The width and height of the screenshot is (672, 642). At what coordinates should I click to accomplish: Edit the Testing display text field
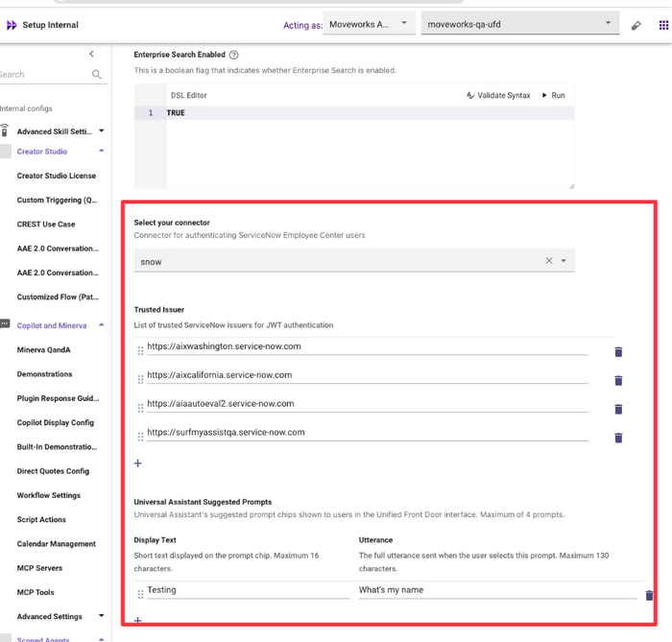click(248, 590)
